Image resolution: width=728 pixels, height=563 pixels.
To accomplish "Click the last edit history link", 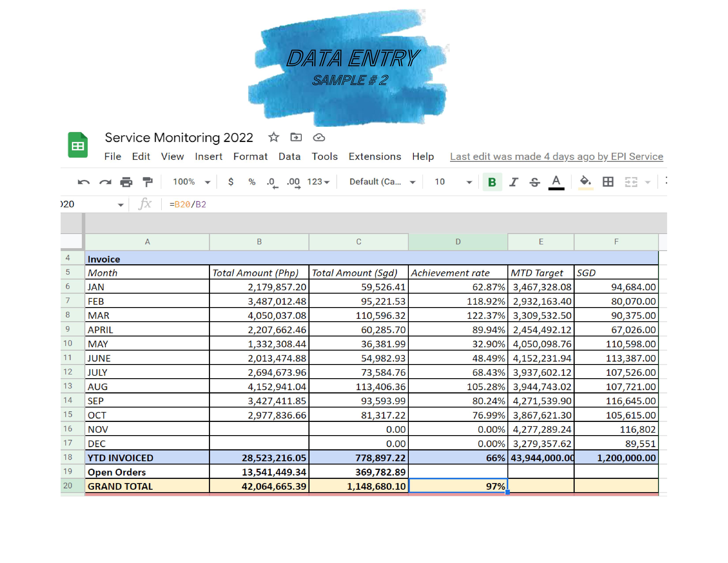I will tap(556, 157).
